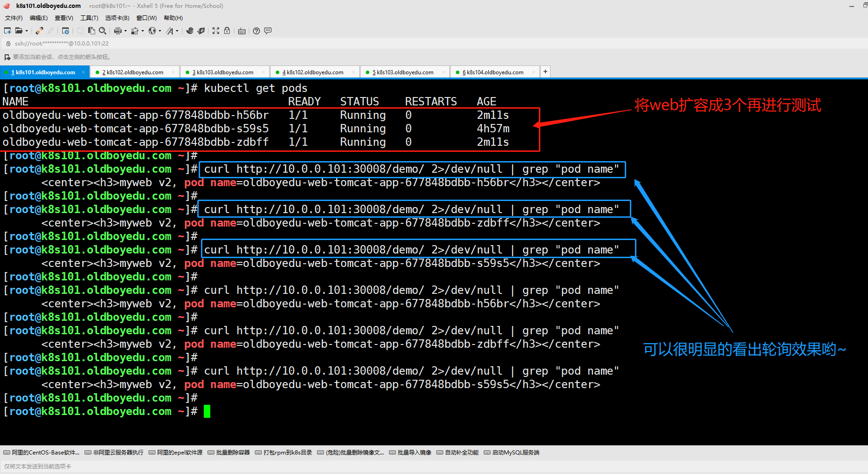Launch Xftp with the swirl icon

coord(190,31)
